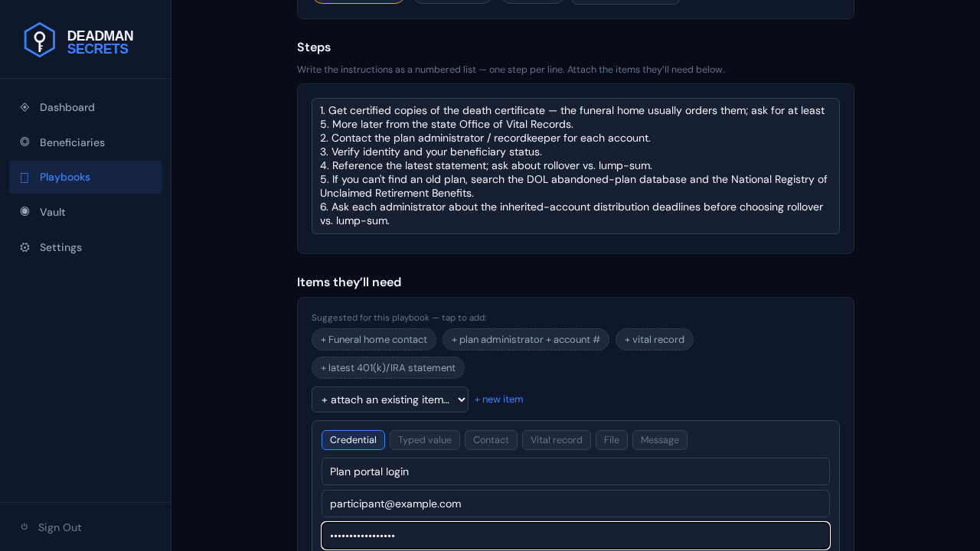Click the Sign Out power icon
The height and width of the screenshot is (551, 980).
tap(24, 527)
